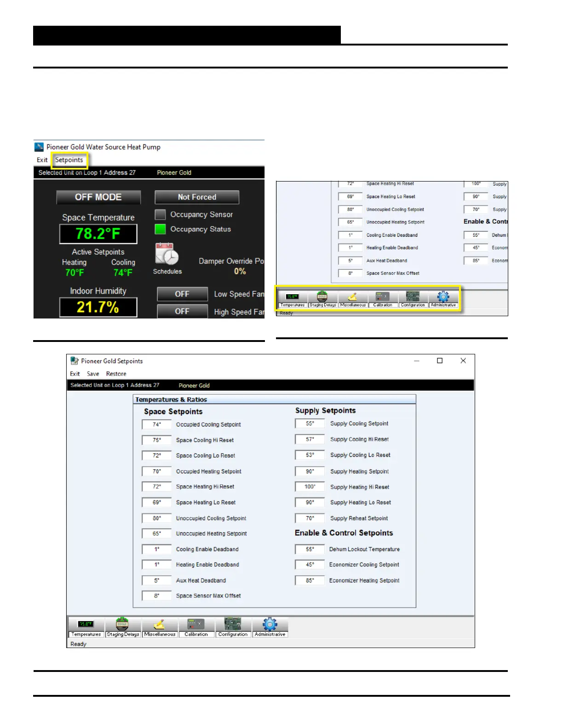
Task: Click the Space Cooling Lo Reset field
Action: [156, 455]
